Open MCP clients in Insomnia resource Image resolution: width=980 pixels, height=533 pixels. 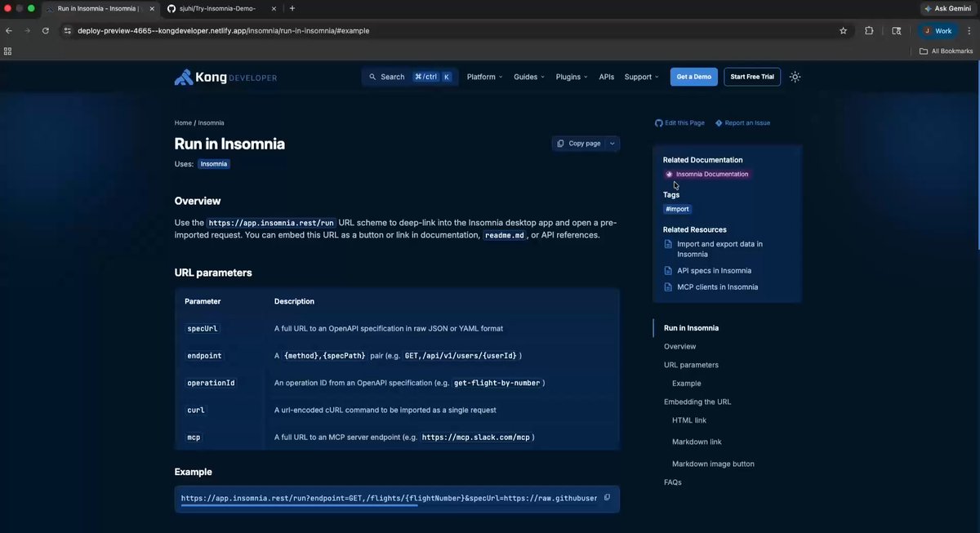click(x=717, y=287)
